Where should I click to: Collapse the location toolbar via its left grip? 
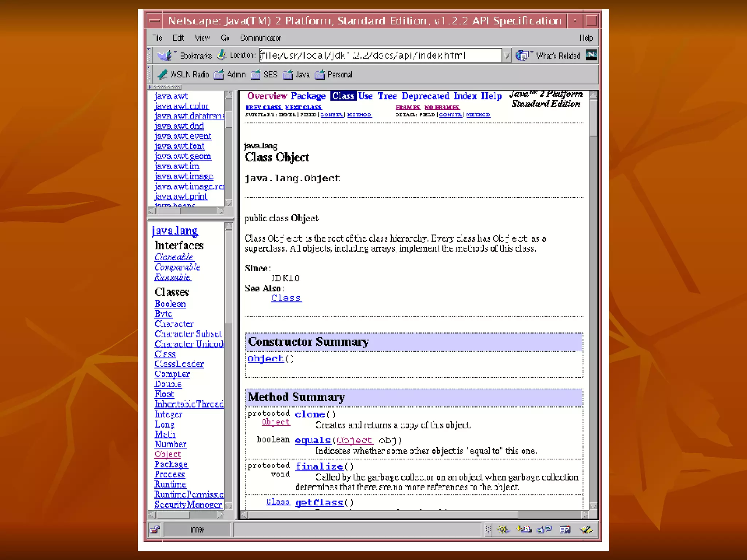pyautogui.click(x=150, y=55)
